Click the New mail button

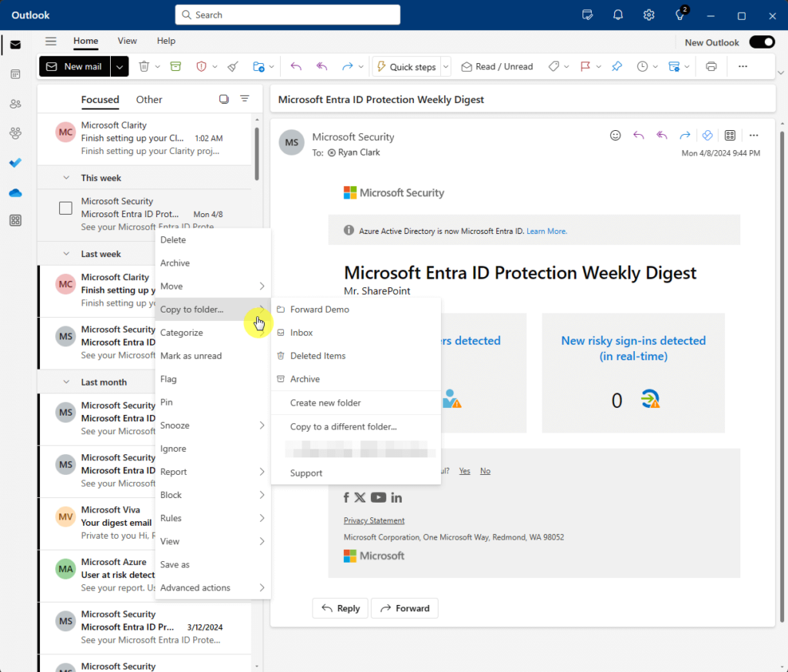point(75,66)
